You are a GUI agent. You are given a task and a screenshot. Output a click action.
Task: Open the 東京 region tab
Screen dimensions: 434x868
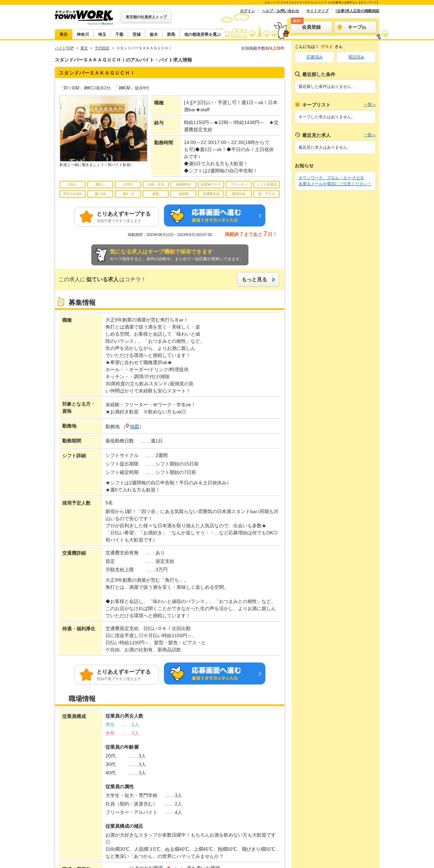[x=64, y=34]
